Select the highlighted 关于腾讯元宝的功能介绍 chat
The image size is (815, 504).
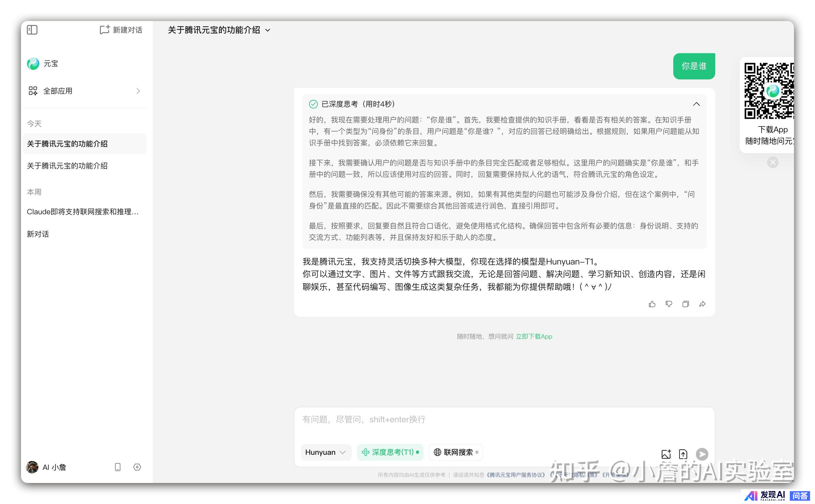(84, 144)
